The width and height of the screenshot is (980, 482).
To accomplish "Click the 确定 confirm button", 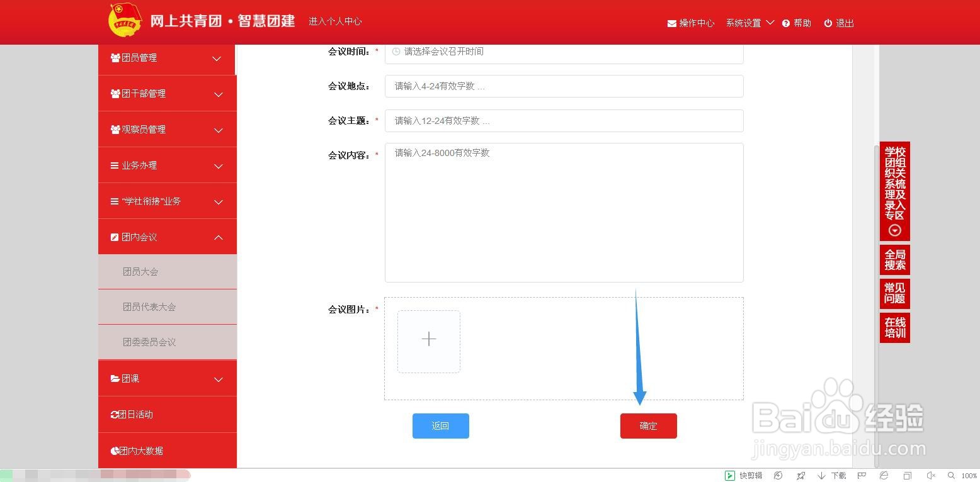I will point(648,426).
